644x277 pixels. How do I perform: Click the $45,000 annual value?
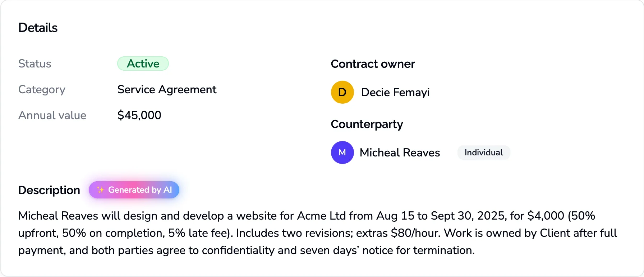[x=139, y=115]
